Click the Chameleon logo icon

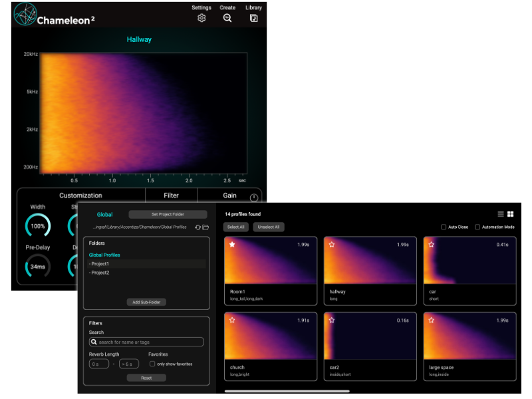25,14
